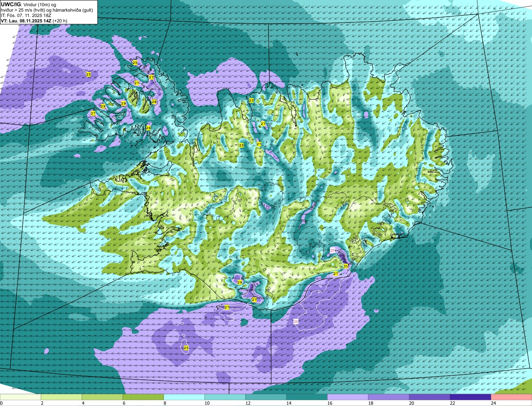Screen dimensions: 532x406
Task: Click the white 0–2 m/s legend swatch
Action: tap(20, 397)
